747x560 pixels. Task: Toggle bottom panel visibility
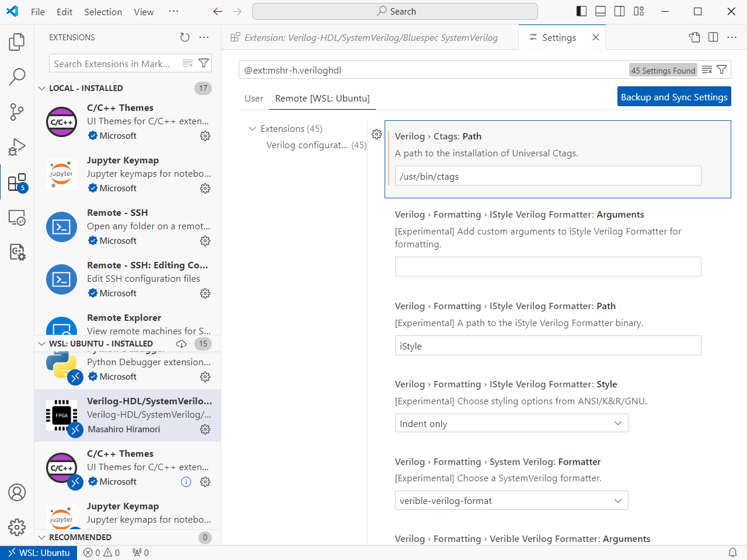point(601,12)
